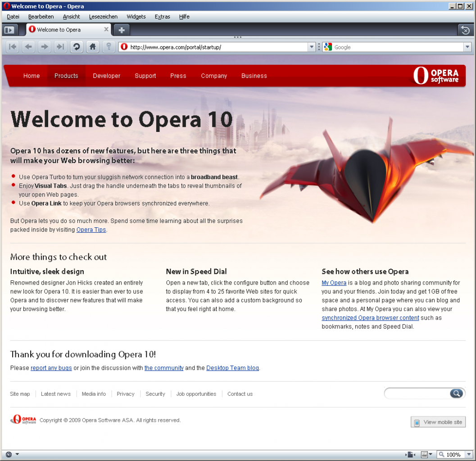Close the Welcome to Opera tab
Viewport: 476px width, 461px height.
tap(106, 29)
